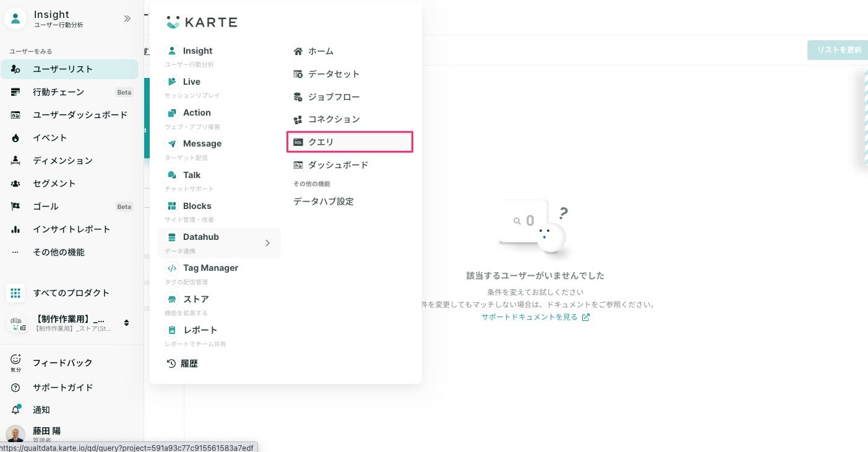Open ユーザーリスト icon in sidebar

pos(16,69)
